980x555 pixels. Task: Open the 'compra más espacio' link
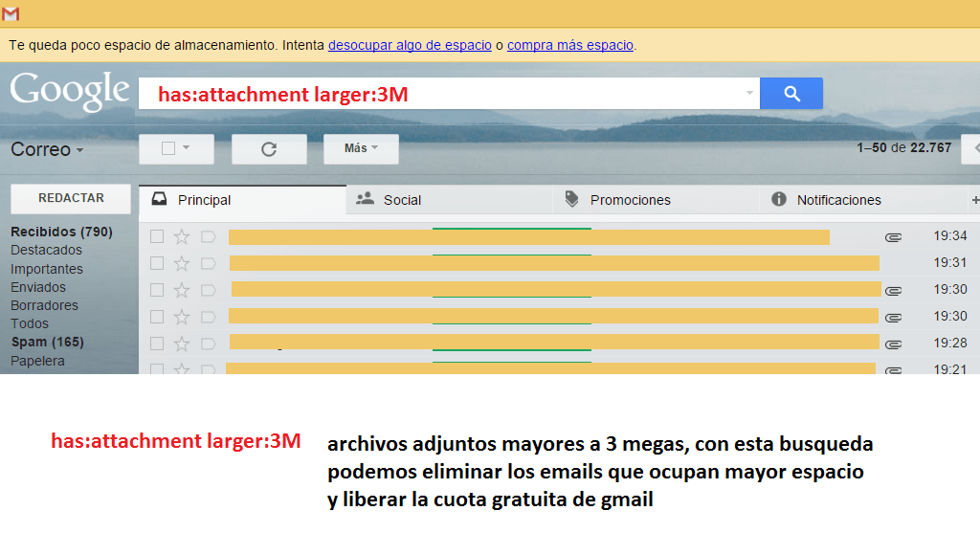570,45
